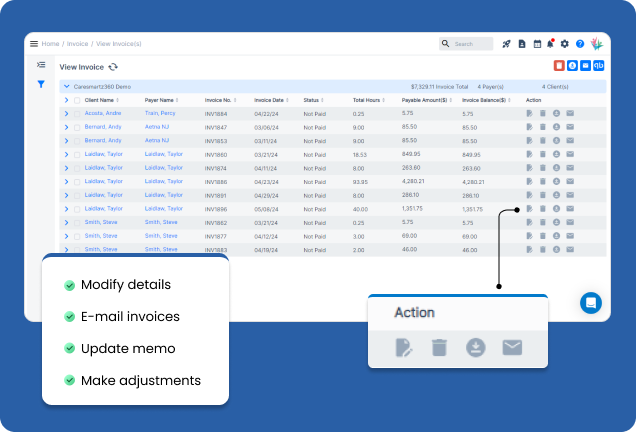The image size is (636, 432).
Task: Click edit icon in the Acosta, Andre row
Action: pyautogui.click(x=529, y=114)
